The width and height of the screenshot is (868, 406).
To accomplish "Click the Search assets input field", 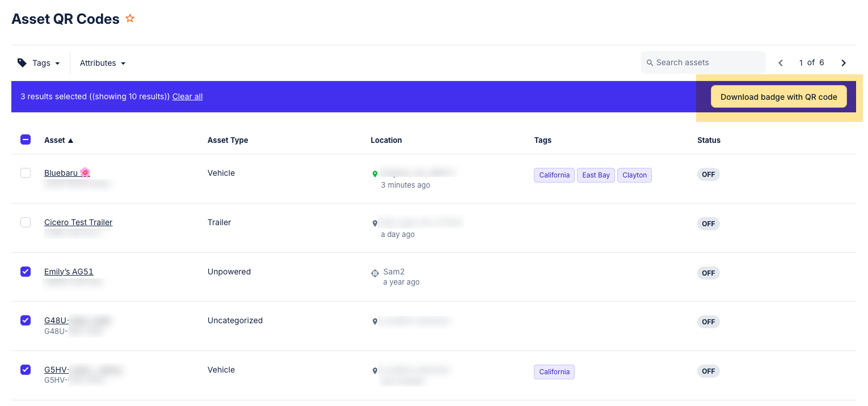I will [703, 62].
